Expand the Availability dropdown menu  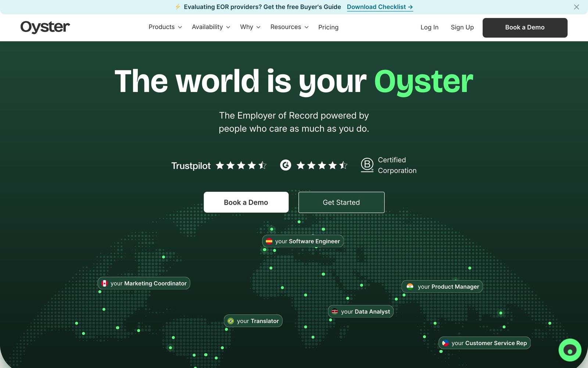click(211, 27)
